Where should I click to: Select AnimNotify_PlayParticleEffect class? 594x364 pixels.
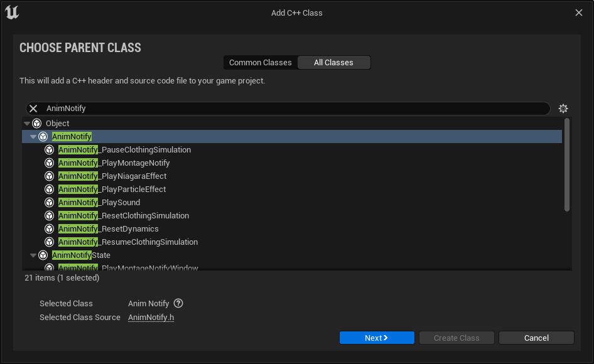(292, 190)
